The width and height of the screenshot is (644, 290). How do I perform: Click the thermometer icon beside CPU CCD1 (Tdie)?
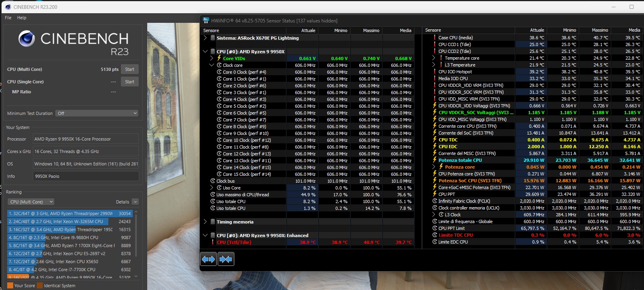(435, 44)
